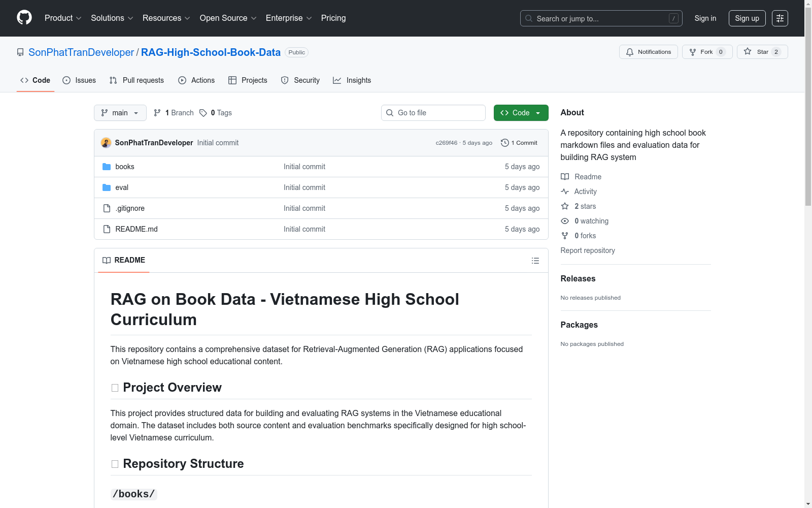The height and width of the screenshot is (508, 812).
Task: Click "No releases published" text
Action: pos(591,298)
